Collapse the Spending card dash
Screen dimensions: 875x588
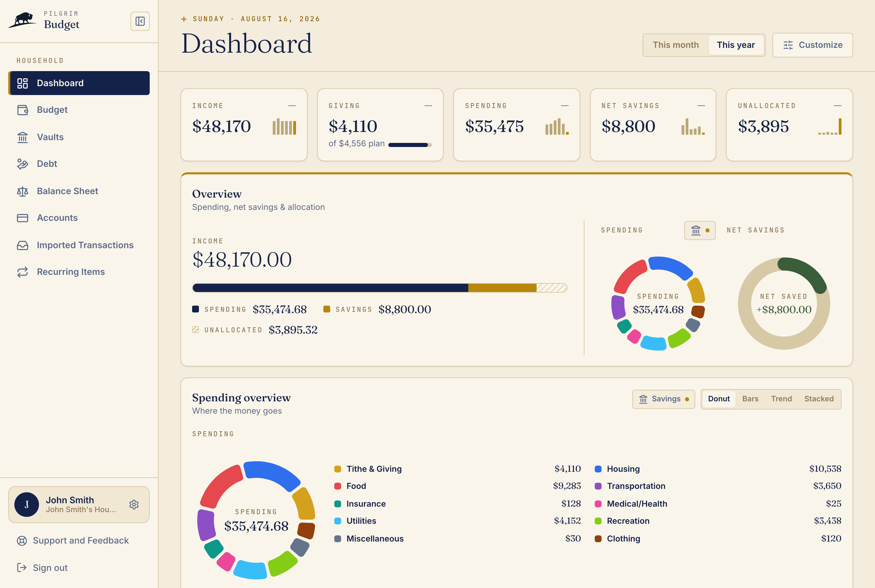click(565, 106)
